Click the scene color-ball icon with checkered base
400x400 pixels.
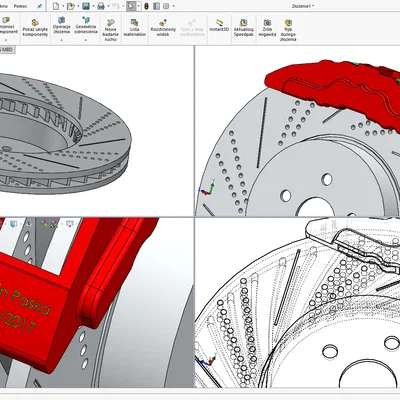[x=54, y=224]
